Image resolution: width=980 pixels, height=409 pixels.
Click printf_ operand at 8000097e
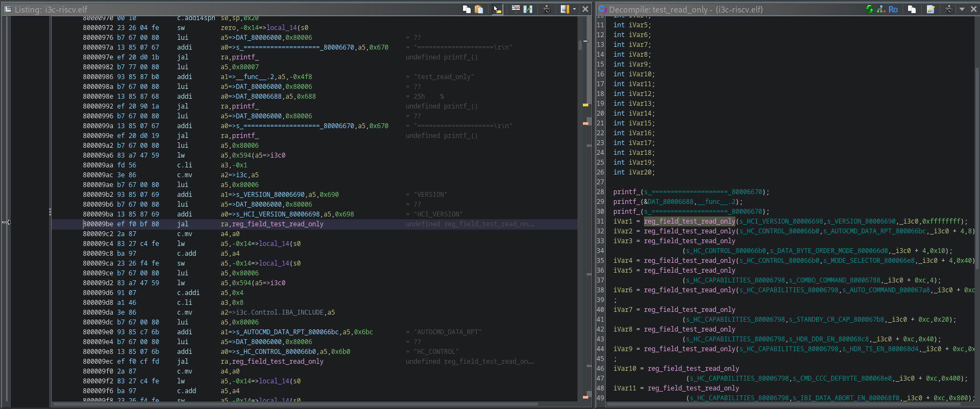pyautogui.click(x=245, y=57)
